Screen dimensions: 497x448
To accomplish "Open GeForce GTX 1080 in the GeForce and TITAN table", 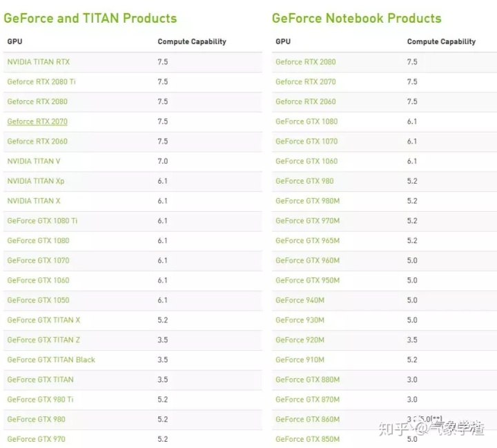I will pyautogui.click(x=39, y=241).
